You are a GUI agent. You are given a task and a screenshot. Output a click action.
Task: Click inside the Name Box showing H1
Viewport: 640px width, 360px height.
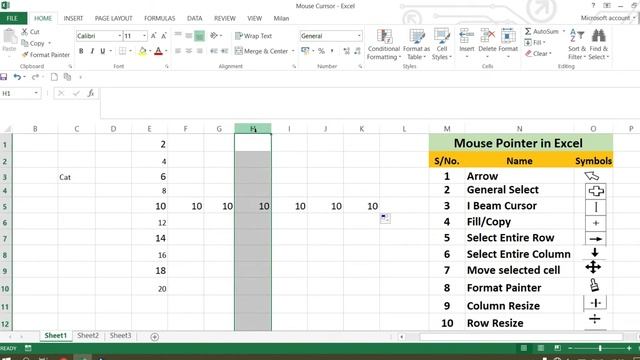pyautogui.click(x=17, y=93)
